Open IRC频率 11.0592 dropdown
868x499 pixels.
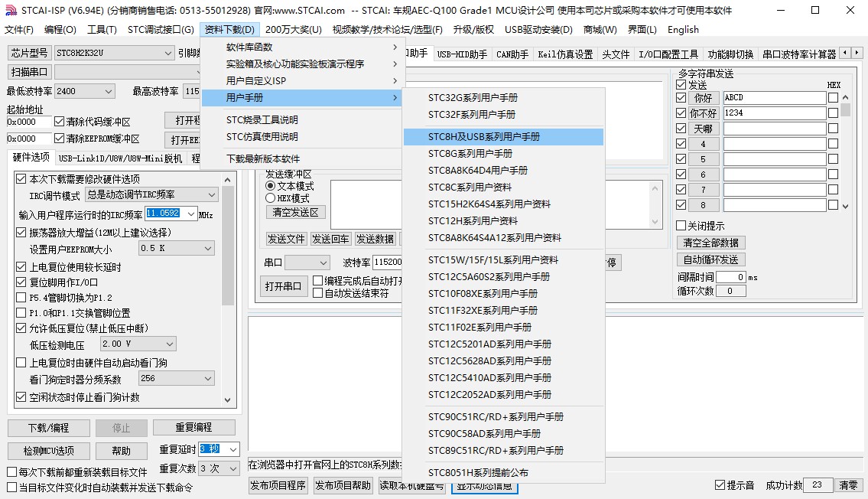point(191,214)
